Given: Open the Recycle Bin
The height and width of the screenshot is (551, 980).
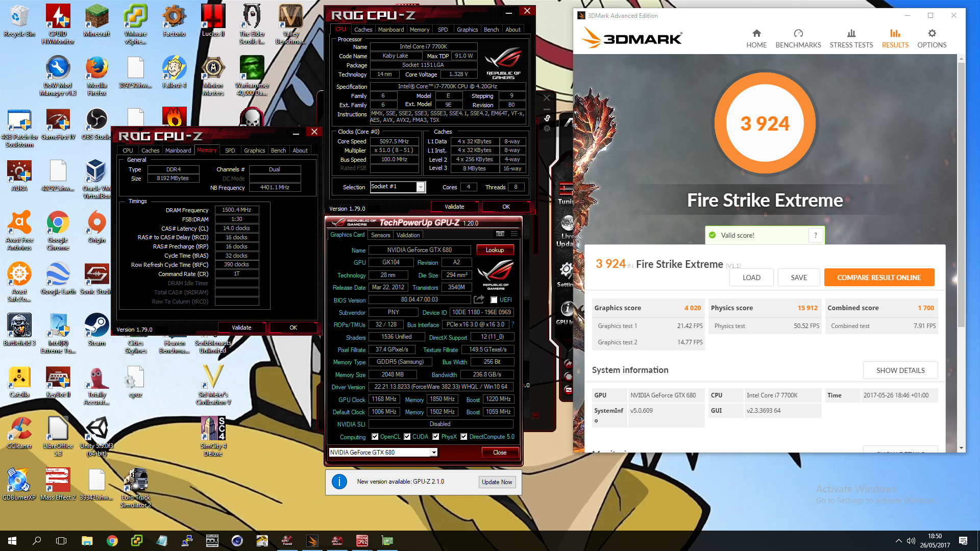Looking at the screenshot, I should click(19, 21).
